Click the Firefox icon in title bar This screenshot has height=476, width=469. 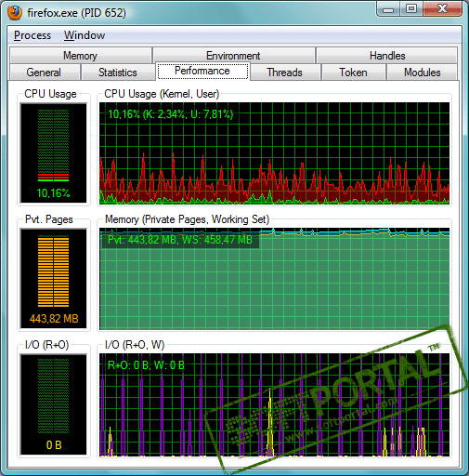pos(15,13)
